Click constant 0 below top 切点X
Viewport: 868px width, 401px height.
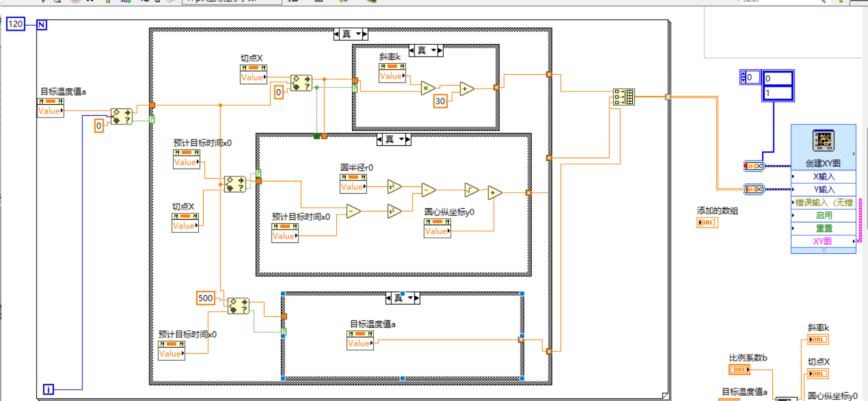click(x=279, y=93)
